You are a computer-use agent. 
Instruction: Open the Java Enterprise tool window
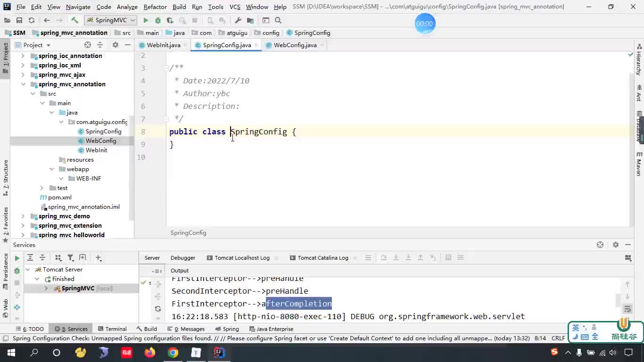tap(271, 329)
